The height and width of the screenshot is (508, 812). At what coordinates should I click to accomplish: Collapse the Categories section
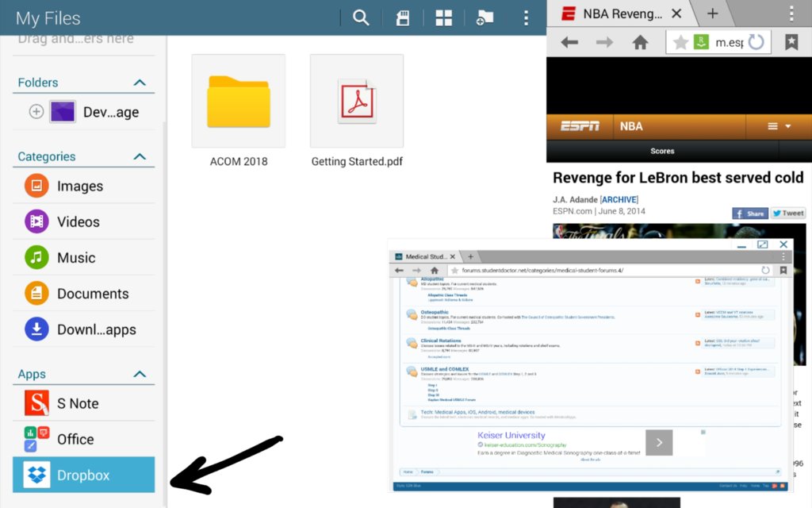tap(140, 156)
